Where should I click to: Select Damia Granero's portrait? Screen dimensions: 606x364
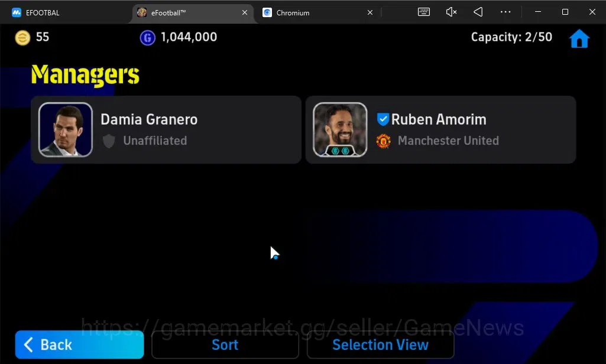[x=66, y=129]
